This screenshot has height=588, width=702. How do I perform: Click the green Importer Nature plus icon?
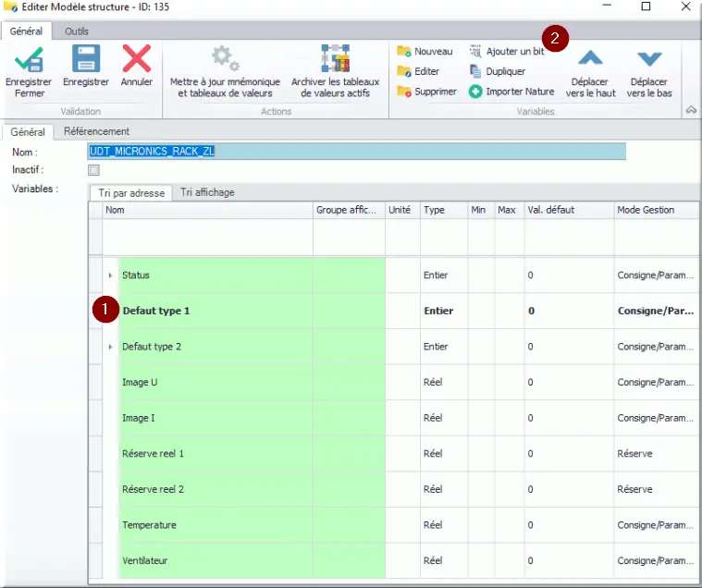[x=475, y=92]
